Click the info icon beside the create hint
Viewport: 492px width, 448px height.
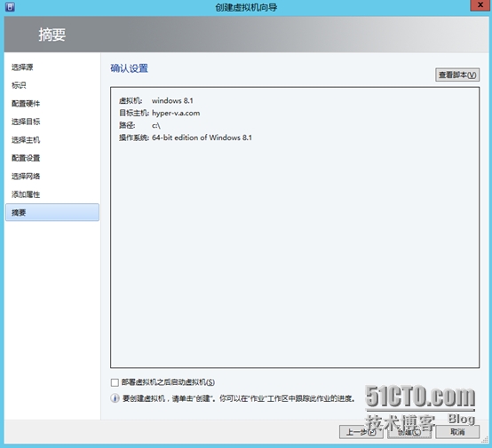[115, 398]
